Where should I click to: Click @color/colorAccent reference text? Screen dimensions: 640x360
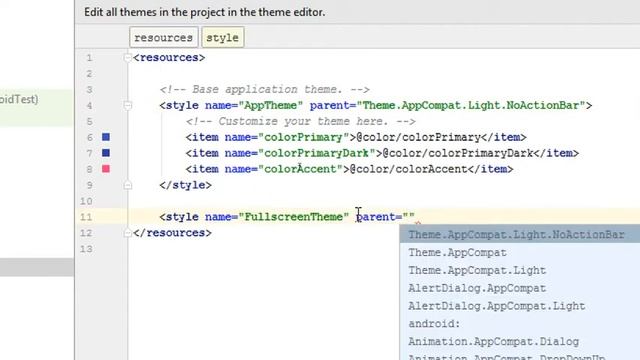pyautogui.click(x=409, y=169)
